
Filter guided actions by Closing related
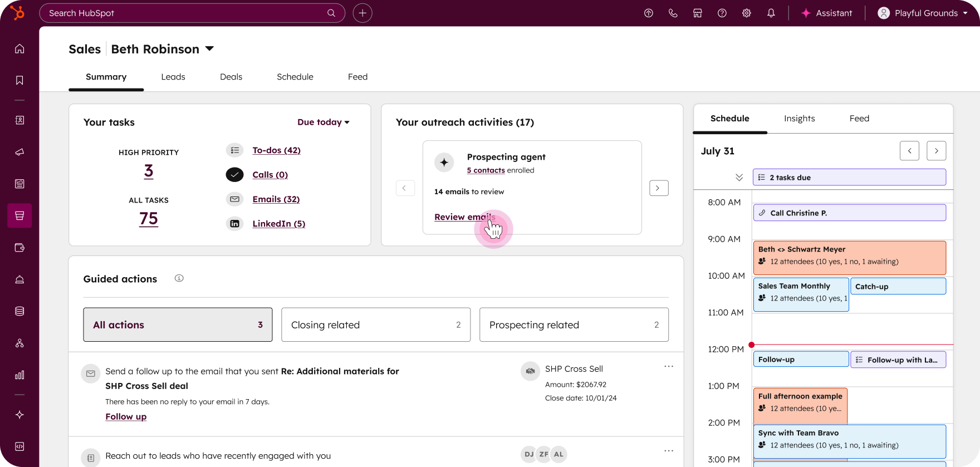[x=376, y=325]
